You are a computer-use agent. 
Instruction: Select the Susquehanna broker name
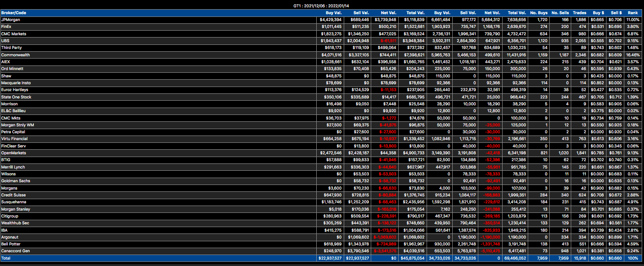pyautogui.click(x=14, y=202)
